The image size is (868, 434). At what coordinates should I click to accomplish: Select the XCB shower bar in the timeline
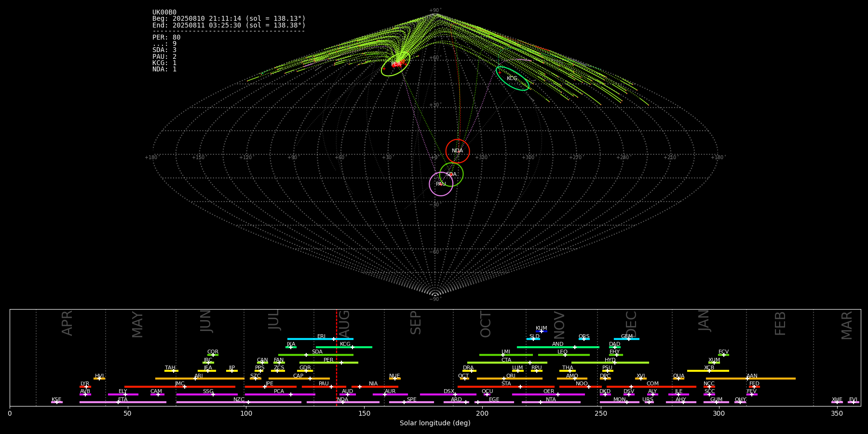click(x=708, y=371)
